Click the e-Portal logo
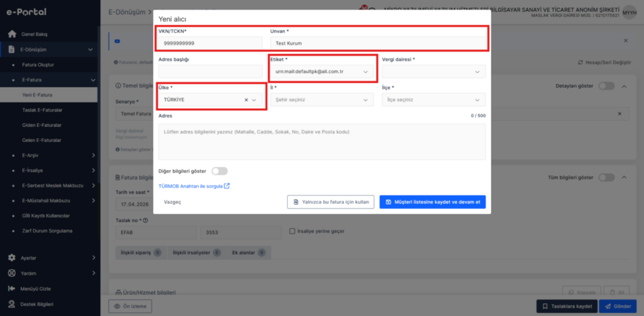Viewport: 644px width, 316px height. tap(26, 12)
